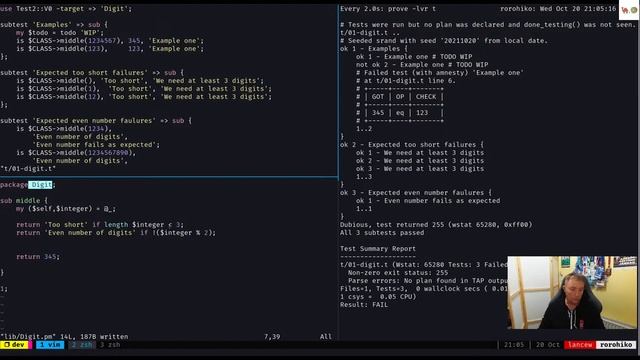Viewport: 640px width, 360px height.
Task: Click the 'Seeded srand with seed' line
Action: tap(444, 41)
